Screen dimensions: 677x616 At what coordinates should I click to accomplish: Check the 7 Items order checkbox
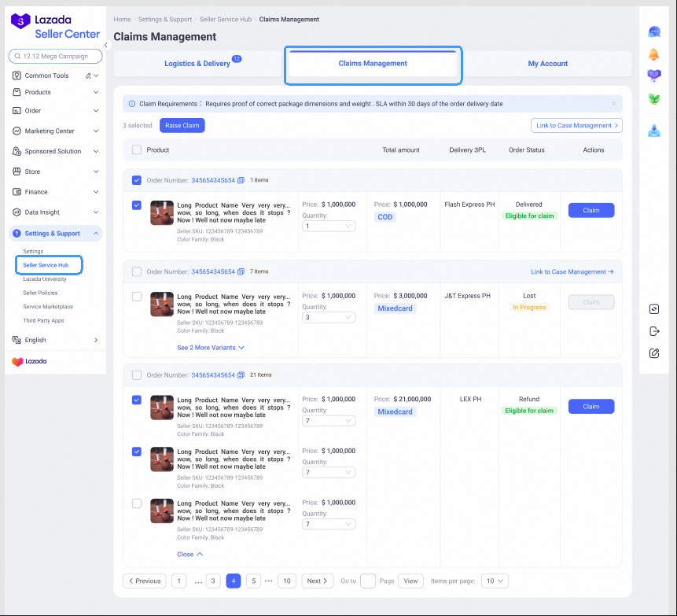(137, 271)
